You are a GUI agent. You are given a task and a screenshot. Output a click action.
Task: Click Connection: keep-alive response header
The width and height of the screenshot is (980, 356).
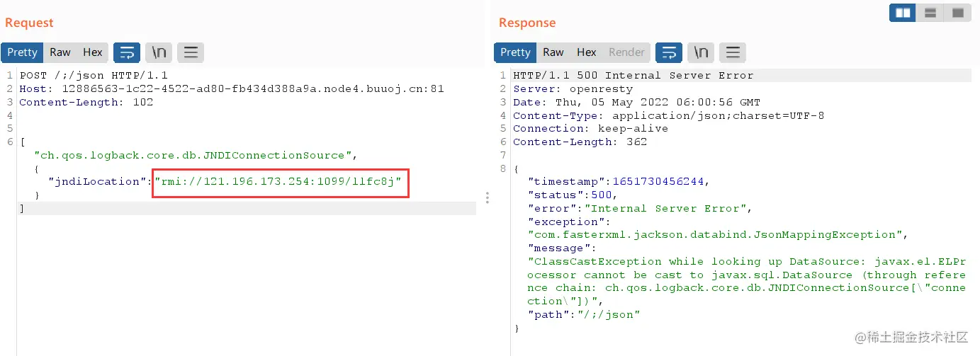click(x=591, y=128)
